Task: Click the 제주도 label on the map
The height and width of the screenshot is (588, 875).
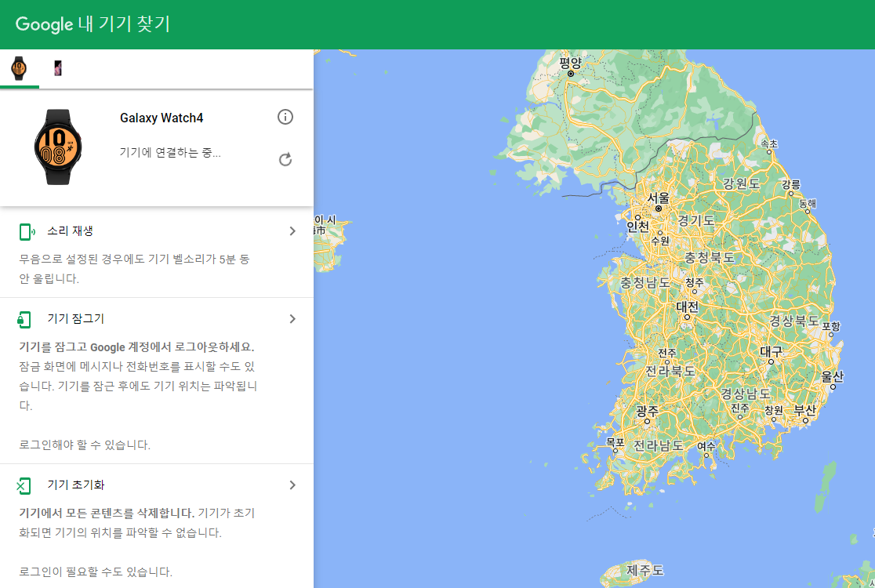Action: coord(644,570)
